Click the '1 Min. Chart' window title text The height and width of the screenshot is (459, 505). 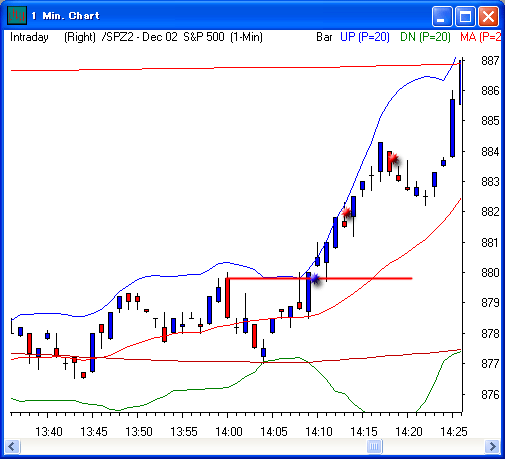coord(65,16)
